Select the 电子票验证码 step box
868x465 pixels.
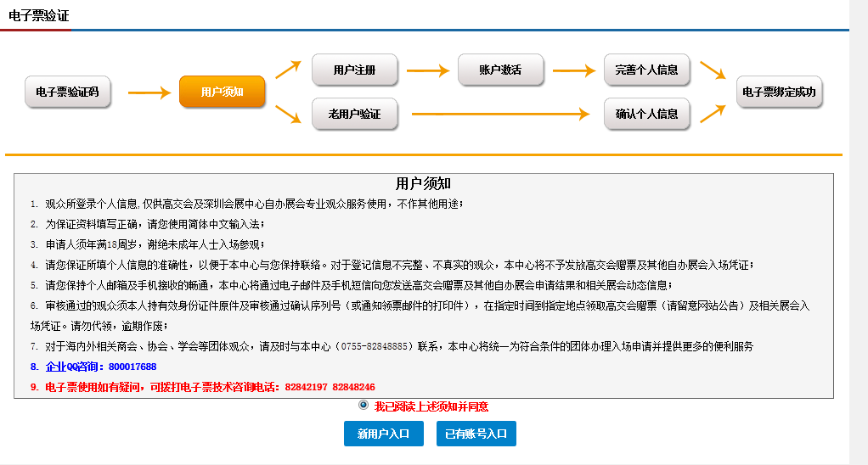[x=68, y=92]
